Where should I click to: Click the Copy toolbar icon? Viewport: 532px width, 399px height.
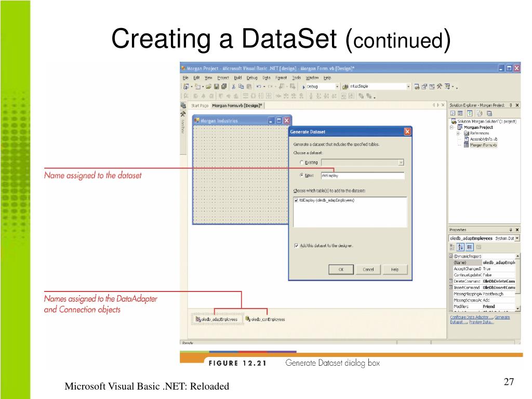click(x=241, y=87)
